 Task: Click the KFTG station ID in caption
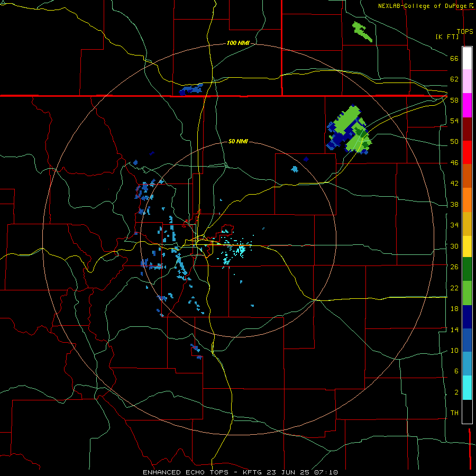tap(253, 472)
